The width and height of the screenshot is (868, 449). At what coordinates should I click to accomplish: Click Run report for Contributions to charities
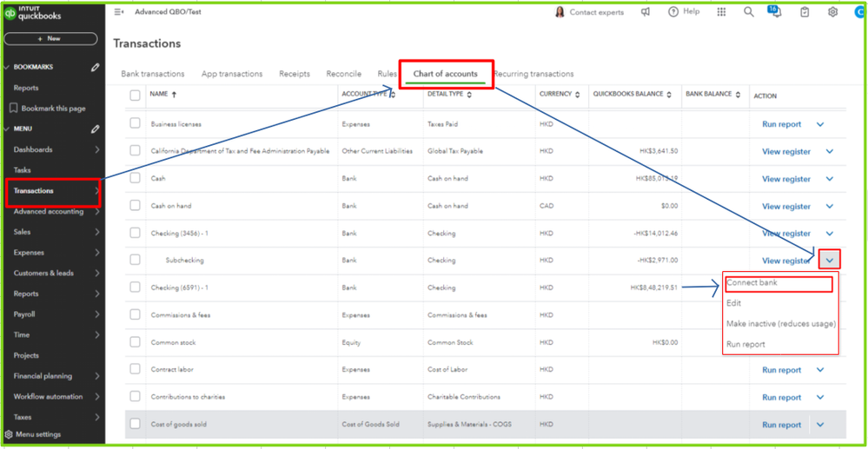click(x=782, y=398)
